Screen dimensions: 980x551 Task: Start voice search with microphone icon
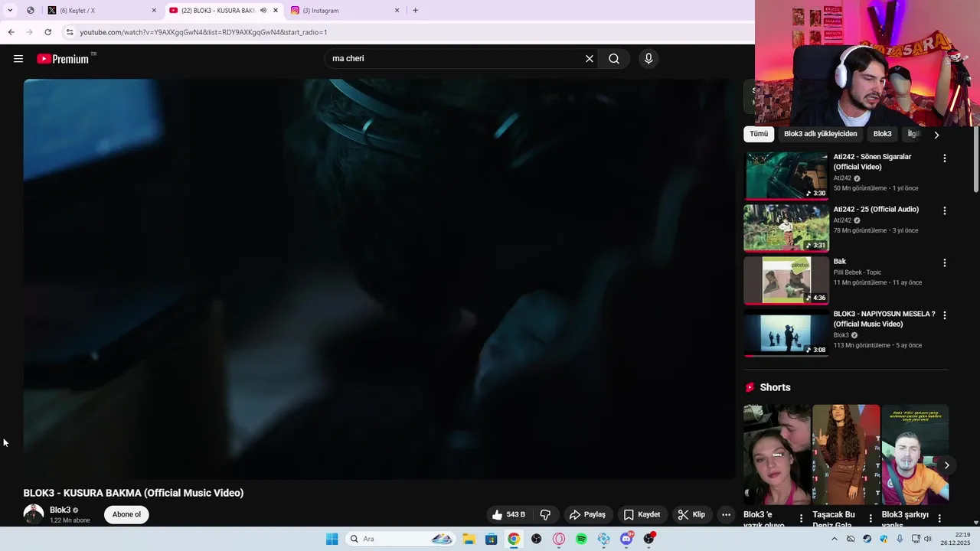coord(648,59)
